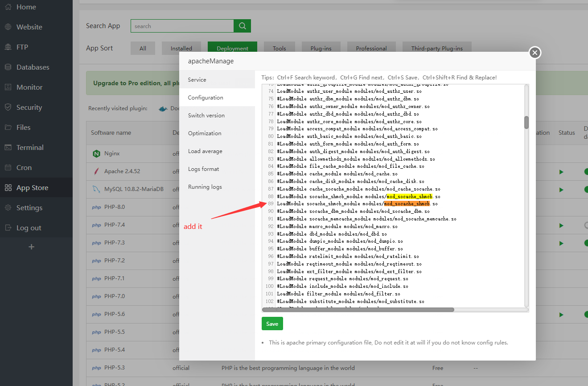Click the editor vertical scrollbar thumb
Viewport: 588px width, 386px height.
coord(526,122)
